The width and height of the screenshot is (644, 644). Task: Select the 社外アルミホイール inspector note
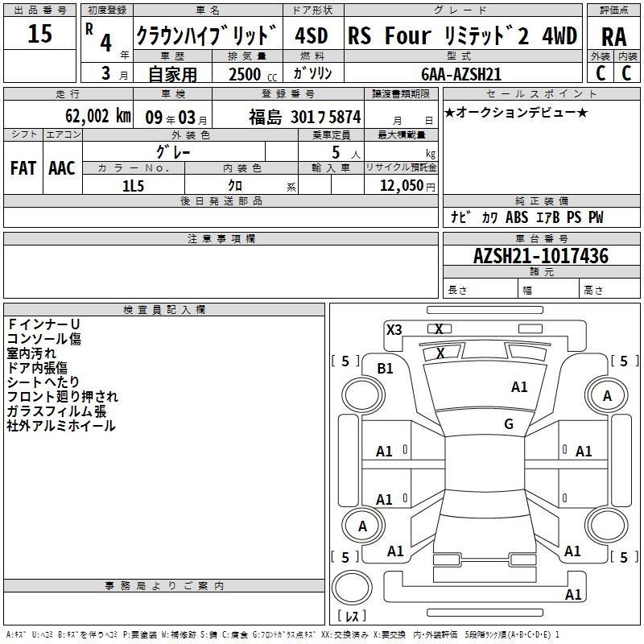pyautogui.click(x=61, y=426)
